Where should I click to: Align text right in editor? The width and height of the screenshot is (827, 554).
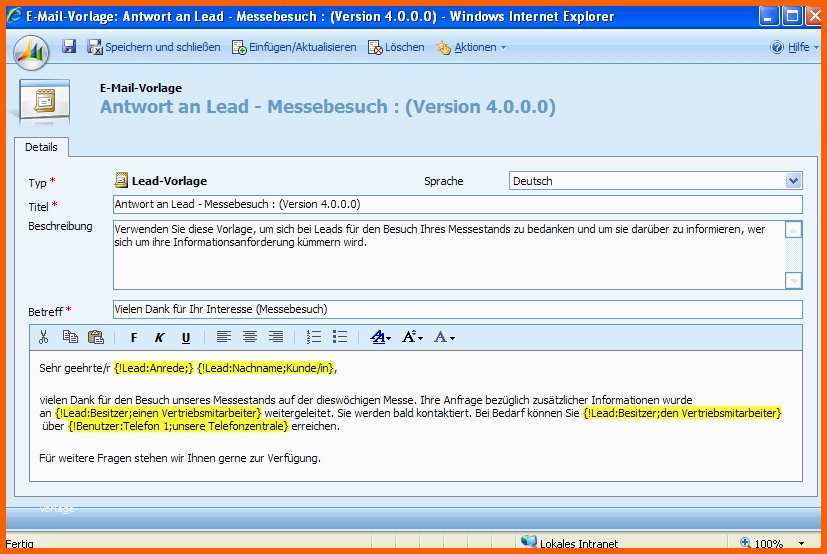[x=276, y=338]
